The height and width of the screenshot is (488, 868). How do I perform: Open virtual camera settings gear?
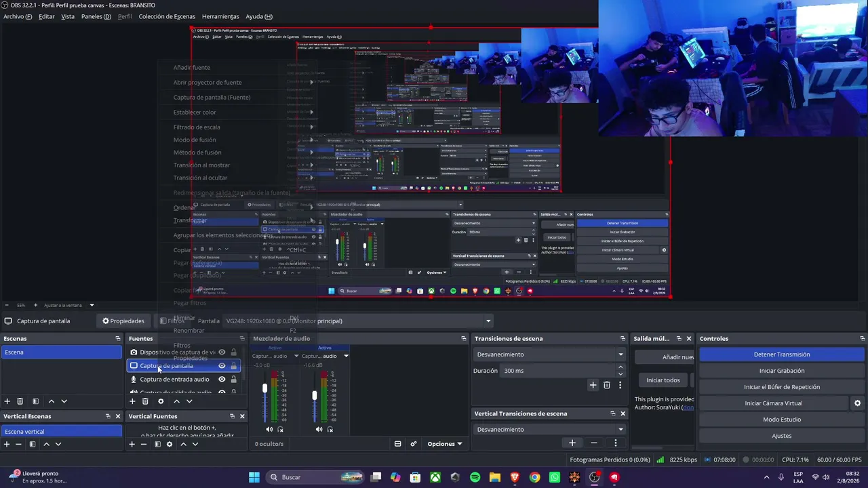(x=857, y=403)
